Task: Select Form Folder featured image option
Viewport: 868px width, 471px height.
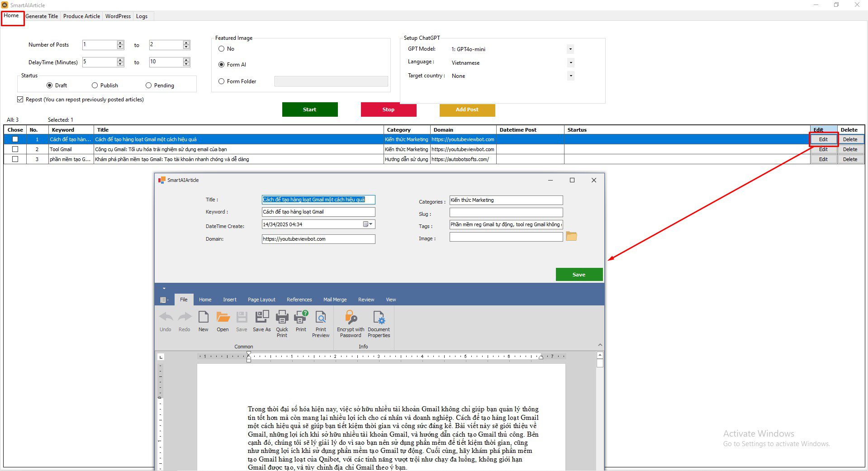Action: coord(222,81)
